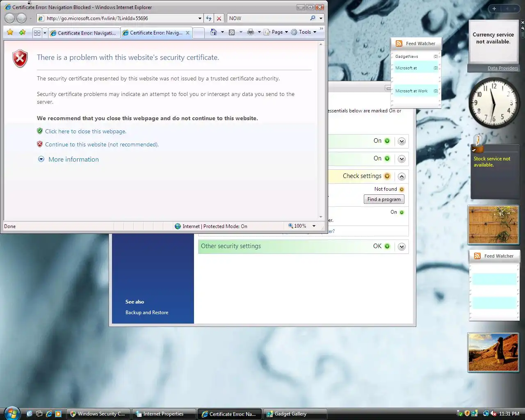Expand the Other security settings section

[x=402, y=247]
